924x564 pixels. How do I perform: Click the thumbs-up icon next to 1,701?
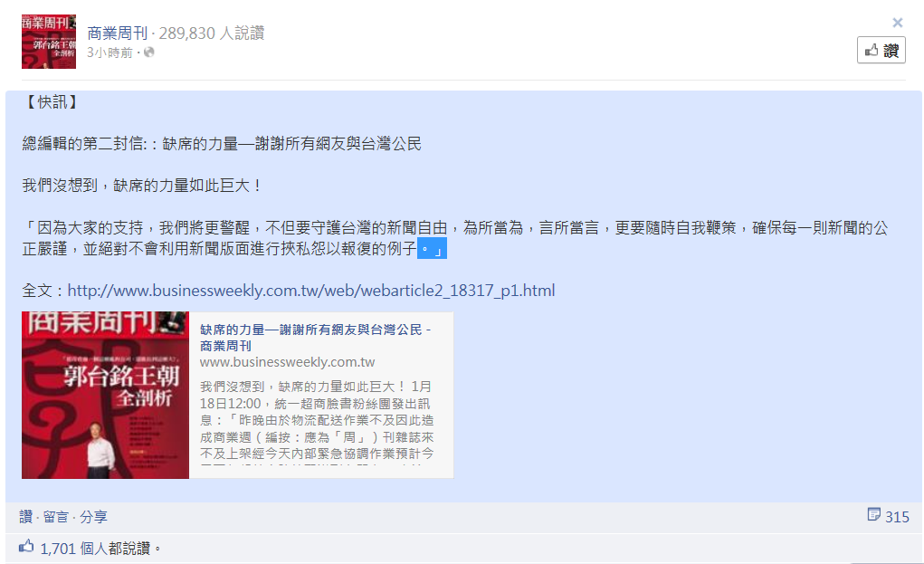(26, 546)
